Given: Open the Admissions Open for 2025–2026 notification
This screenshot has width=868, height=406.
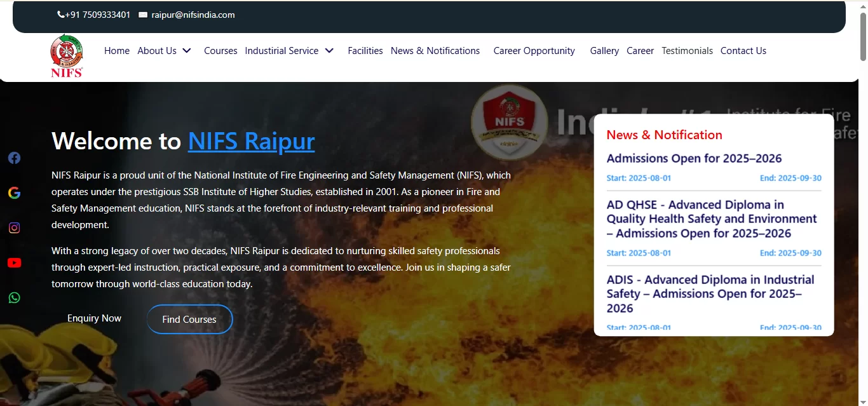Looking at the screenshot, I should (x=694, y=158).
